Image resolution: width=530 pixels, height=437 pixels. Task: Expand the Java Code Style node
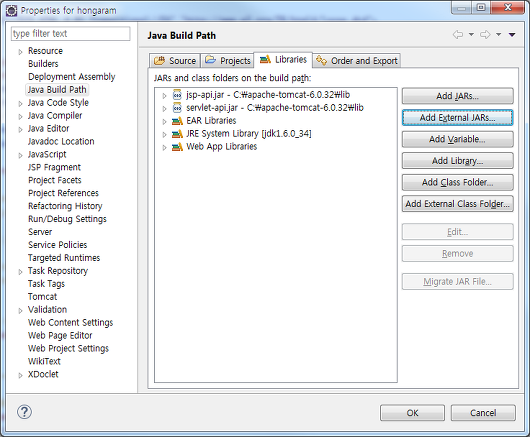[x=20, y=103]
